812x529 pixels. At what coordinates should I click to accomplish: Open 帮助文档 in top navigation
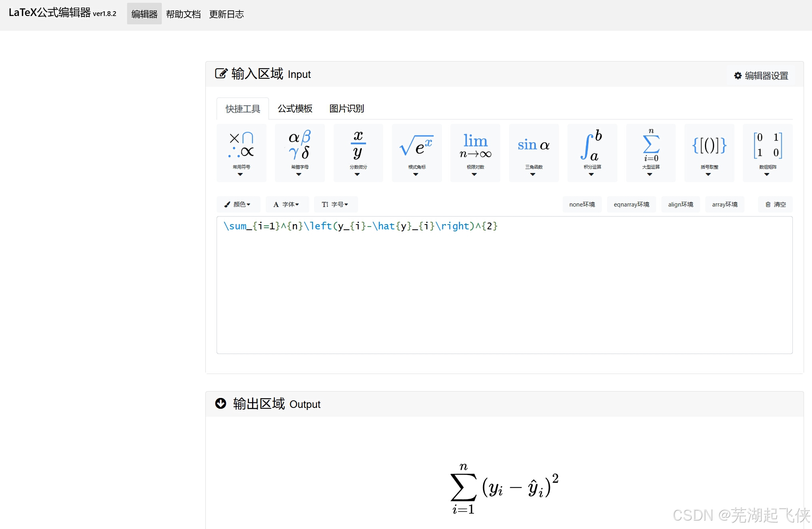183,14
